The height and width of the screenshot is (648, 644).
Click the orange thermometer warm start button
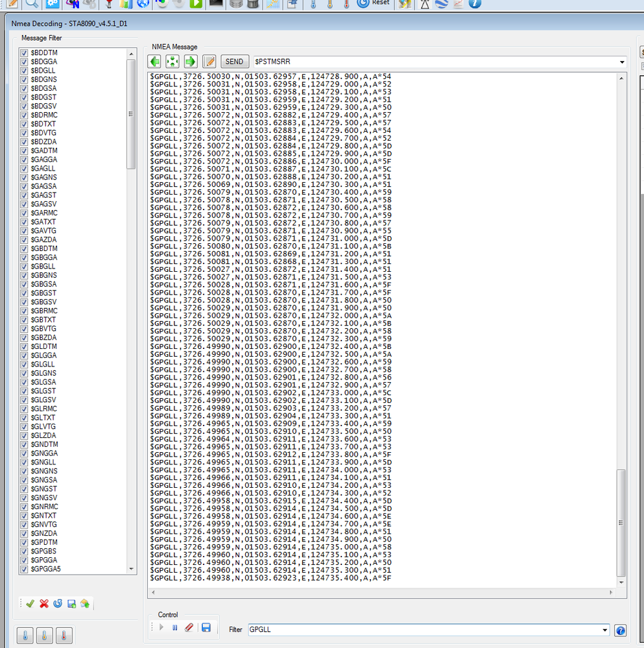(x=44, y=635)
